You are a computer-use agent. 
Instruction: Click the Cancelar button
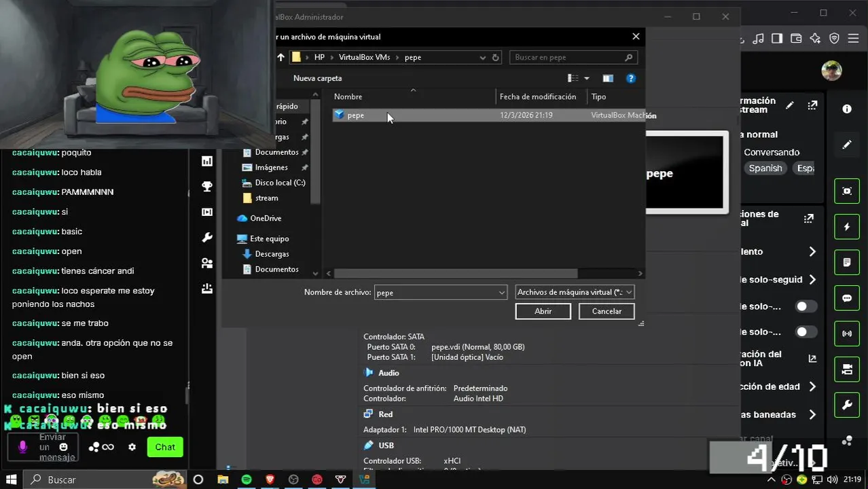[x=607, y=311]
